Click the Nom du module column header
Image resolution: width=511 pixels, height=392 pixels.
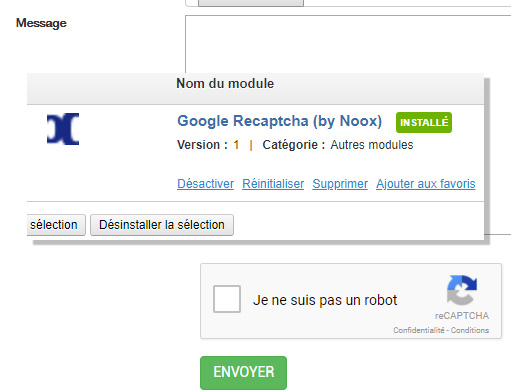pyautogui.click(x=225, y=83)
